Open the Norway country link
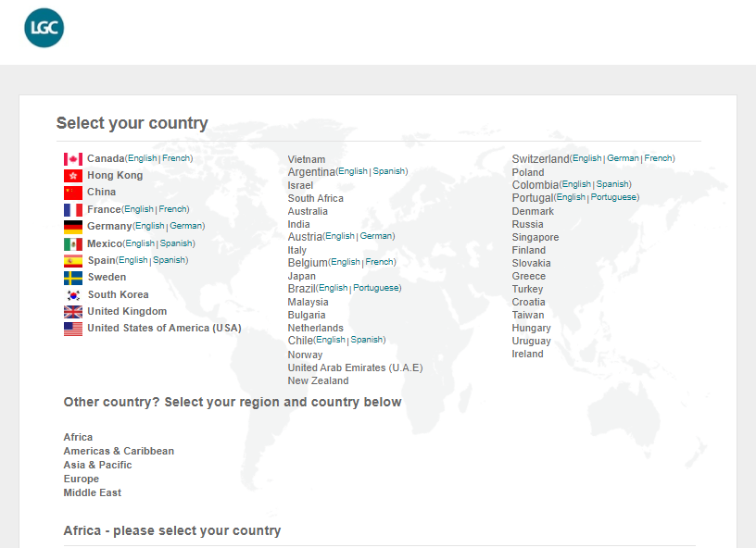The height and width of the screenshot is (548, 756). coord(305,355)
